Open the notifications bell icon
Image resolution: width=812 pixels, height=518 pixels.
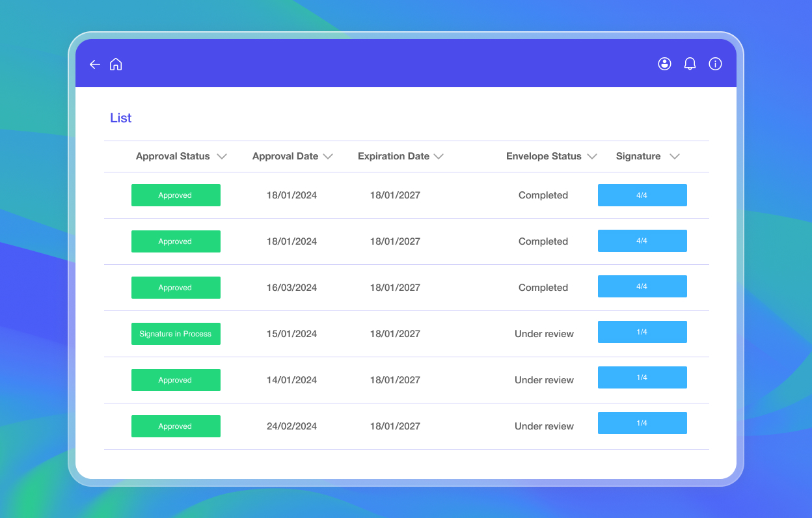(690, 64)
